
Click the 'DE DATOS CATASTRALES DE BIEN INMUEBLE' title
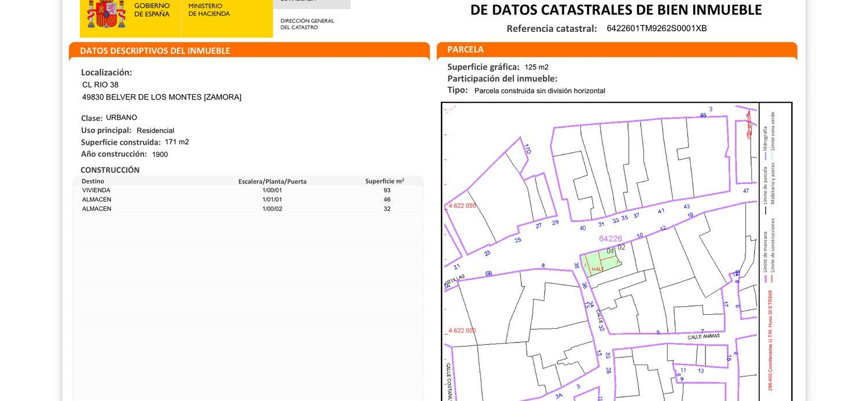tap(616, 9)
